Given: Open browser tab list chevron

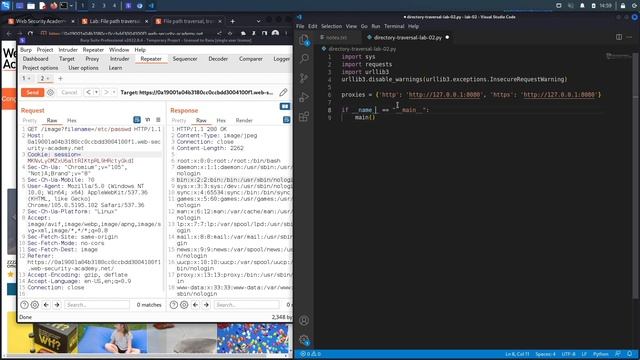Looking at the screenshot, I should [x=258, y=21].
